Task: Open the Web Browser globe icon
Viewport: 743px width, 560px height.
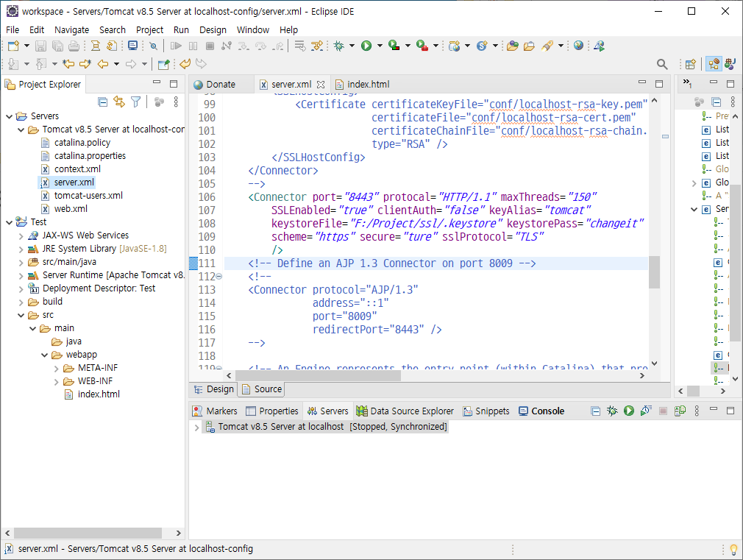Action: point(578,46)
